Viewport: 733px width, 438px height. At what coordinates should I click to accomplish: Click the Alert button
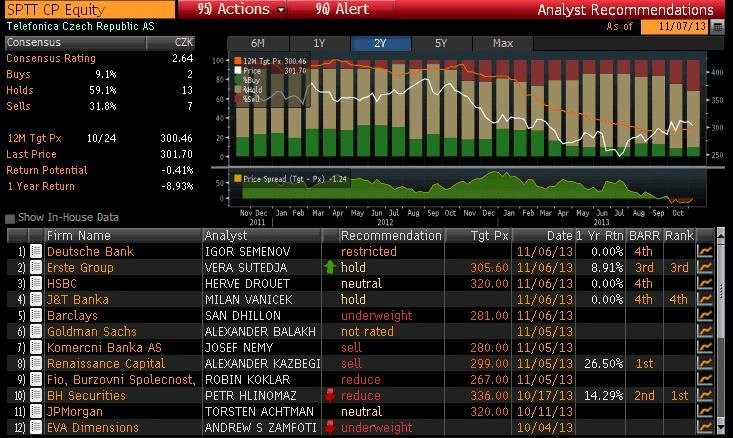click(342, 9)
